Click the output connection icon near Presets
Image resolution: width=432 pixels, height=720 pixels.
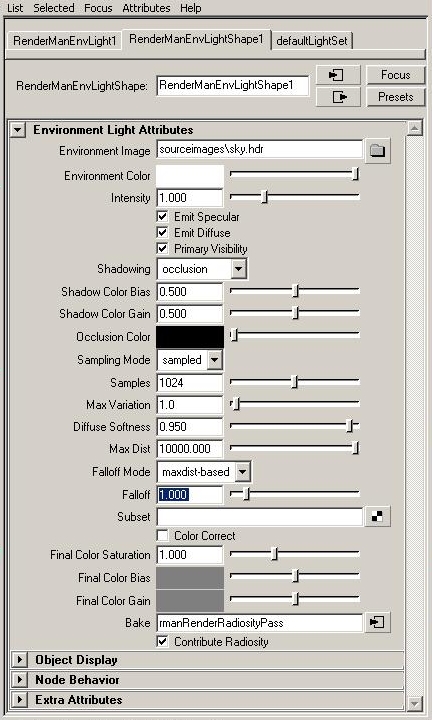point(338,97)
